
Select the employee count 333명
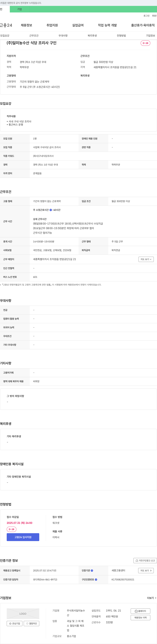click(x=109, y=623)
